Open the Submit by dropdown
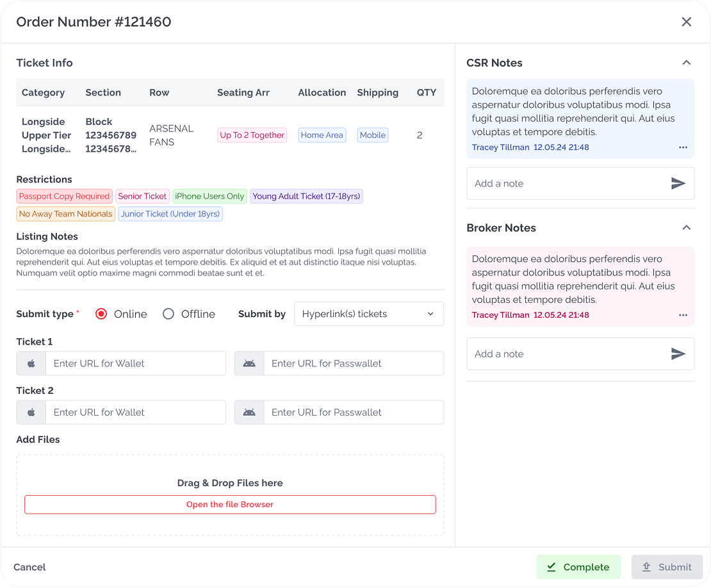711x588 pixels. pos(368,314)
